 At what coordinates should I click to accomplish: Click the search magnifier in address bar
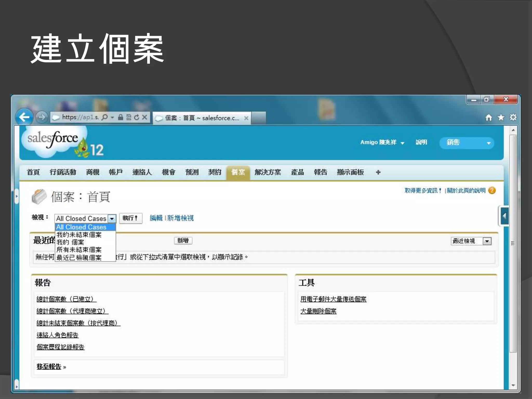click(105, 117)
